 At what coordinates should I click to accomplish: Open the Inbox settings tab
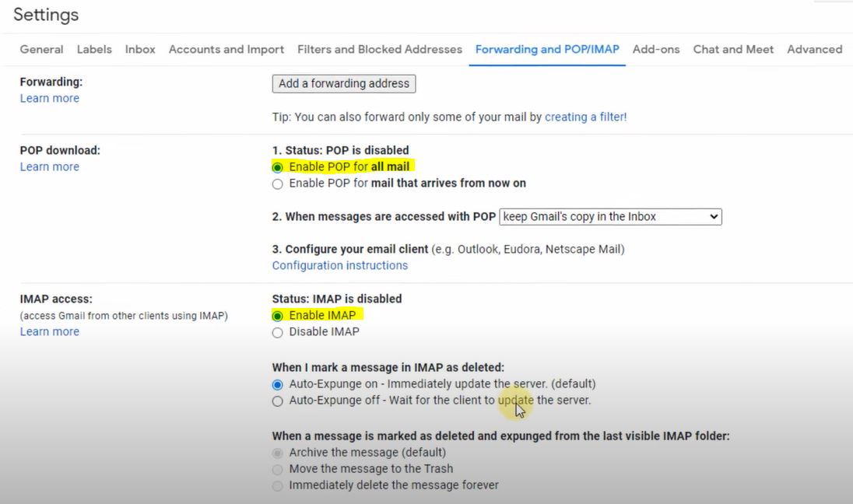(x=140, y=50)
